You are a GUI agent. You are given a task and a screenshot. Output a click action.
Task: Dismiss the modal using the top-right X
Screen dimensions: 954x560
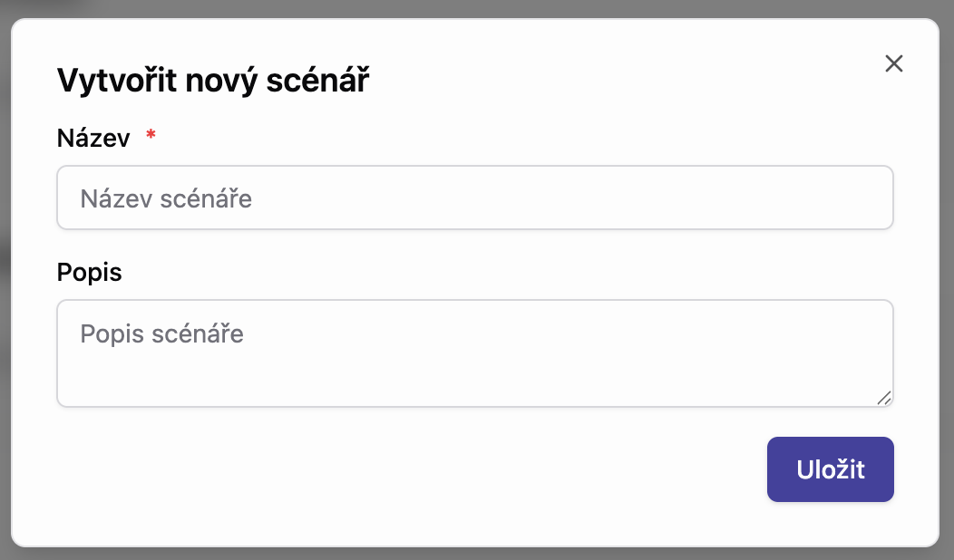894,63
